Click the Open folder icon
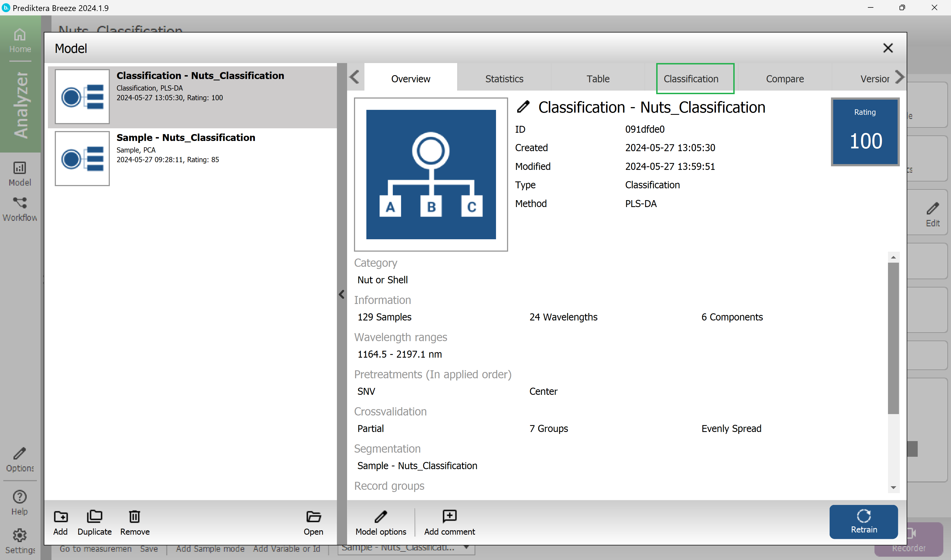This screenshot has width=951, height=560. pos(313,516)
